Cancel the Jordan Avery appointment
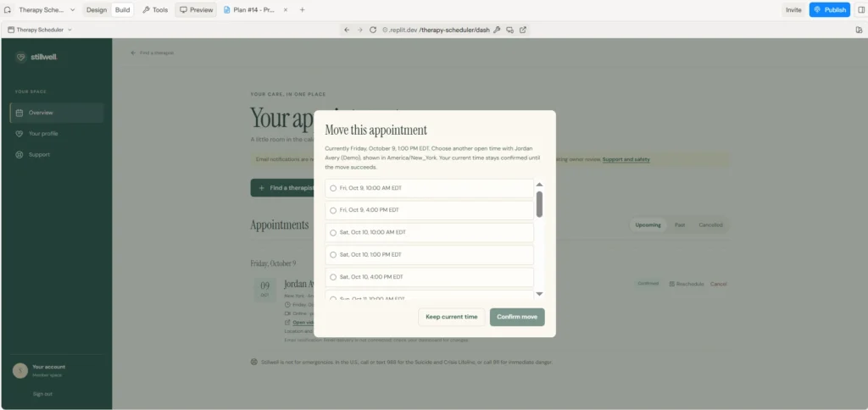The image size is (868, 410). [x=718, y=284]
